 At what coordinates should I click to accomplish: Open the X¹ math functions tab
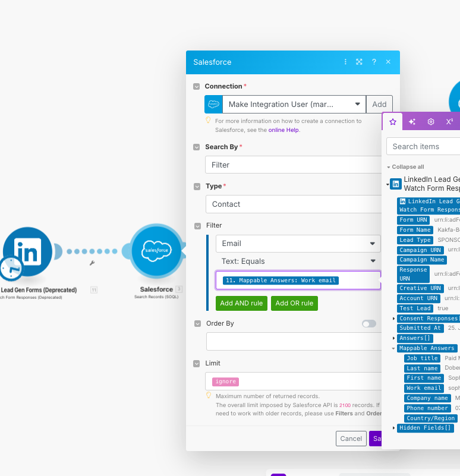tap(450, 122)
